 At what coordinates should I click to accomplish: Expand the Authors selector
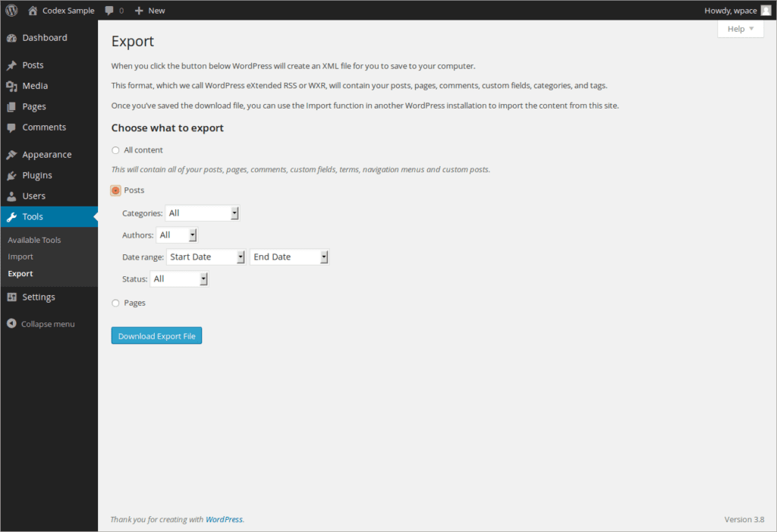(x=176, y=235)
